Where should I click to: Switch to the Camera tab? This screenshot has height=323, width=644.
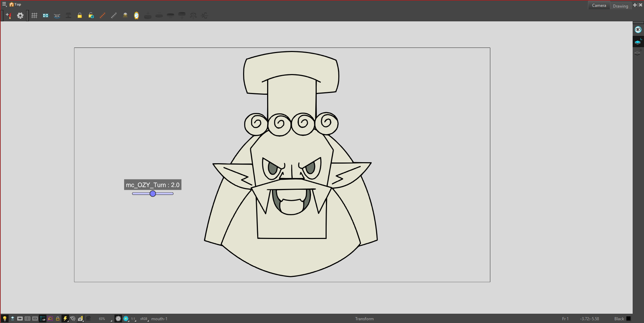(x=599, y=6)
